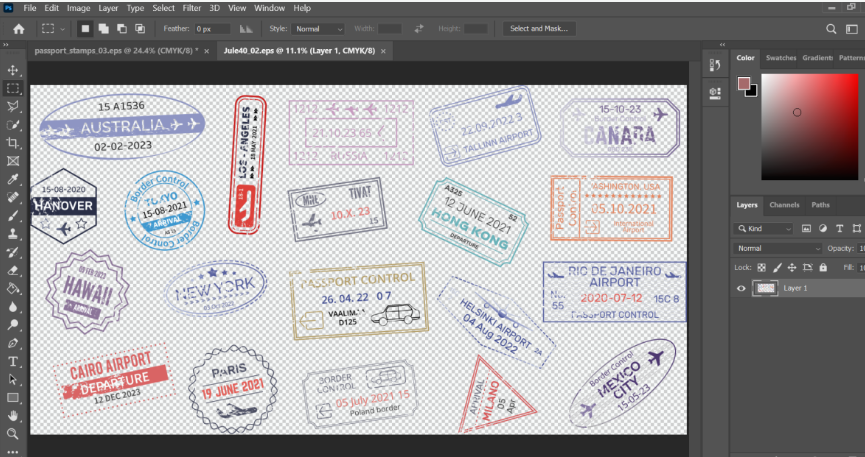
Task: Enable Subtract from Selection mode
Action: 122,29
